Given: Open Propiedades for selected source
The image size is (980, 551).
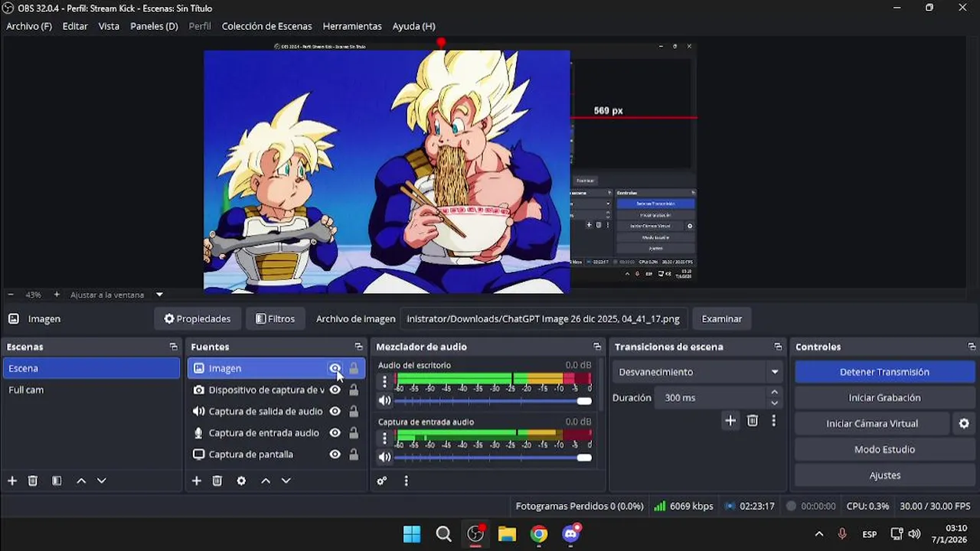Looking at the screenshot, I should [198, 318].
